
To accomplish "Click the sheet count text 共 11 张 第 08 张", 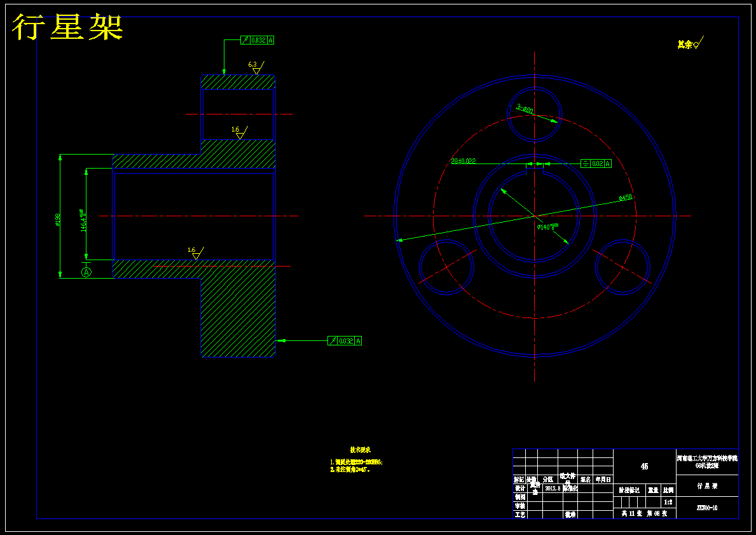I will 644,514.
